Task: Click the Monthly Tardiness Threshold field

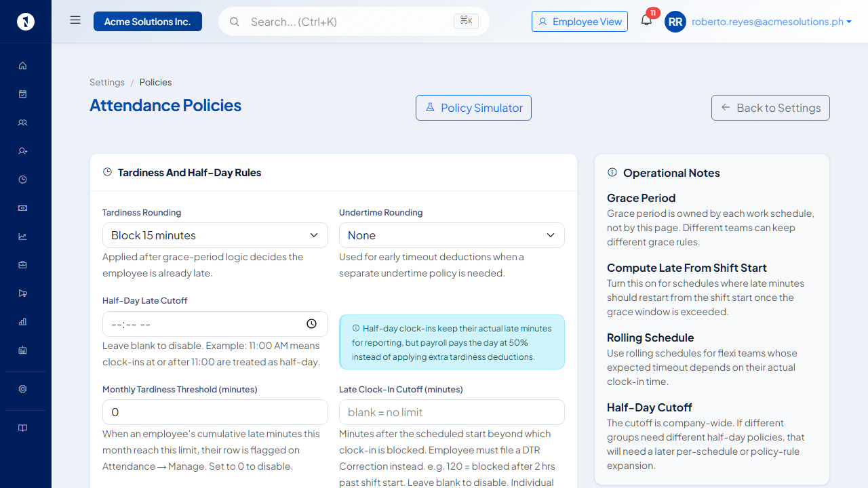Action: [215, 412]
